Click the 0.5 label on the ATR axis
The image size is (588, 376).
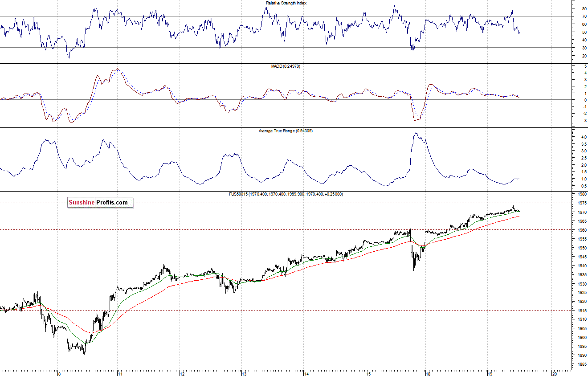click(583, 186)
